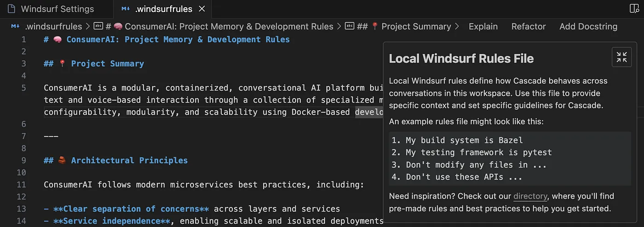Screen dimensions: 644x227
Task: Click the 'Clear separation of concerns' bullet
Action: coord(192,209)
